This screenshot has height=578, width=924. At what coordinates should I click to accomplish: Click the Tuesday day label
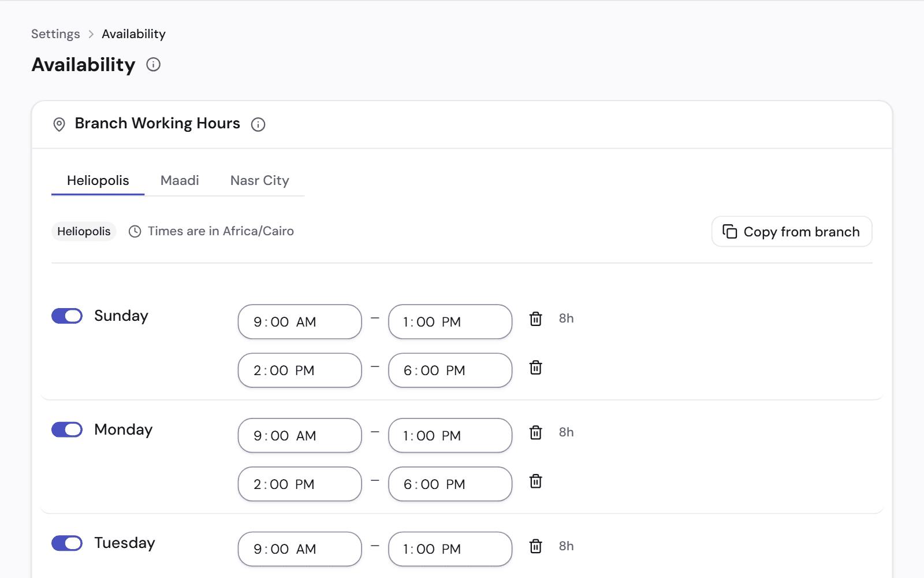tap(125, 543)
